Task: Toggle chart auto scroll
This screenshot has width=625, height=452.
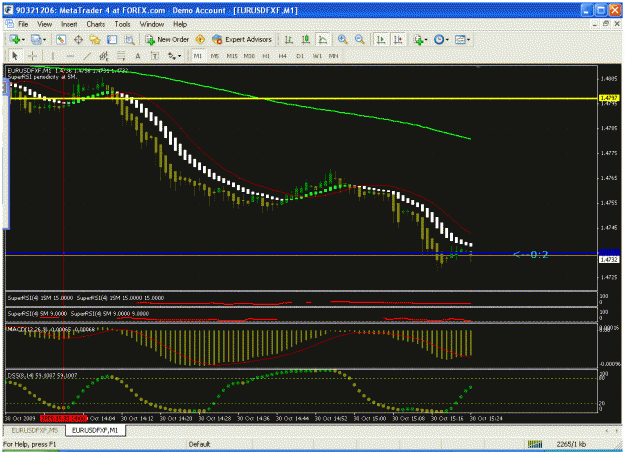Action: point(381,39)
